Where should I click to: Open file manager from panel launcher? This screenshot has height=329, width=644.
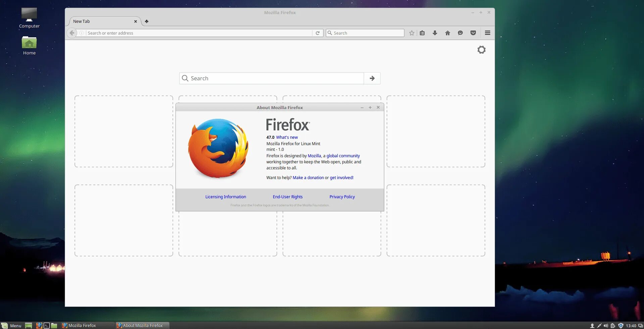pos(54,325)
